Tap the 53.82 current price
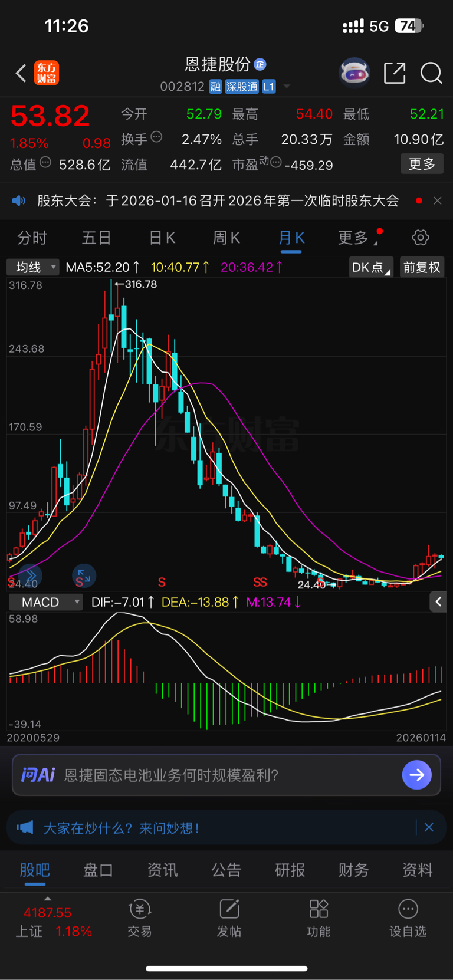Viewport: 453px width, 980px height. pyautogui.click(x=50, y=116)
